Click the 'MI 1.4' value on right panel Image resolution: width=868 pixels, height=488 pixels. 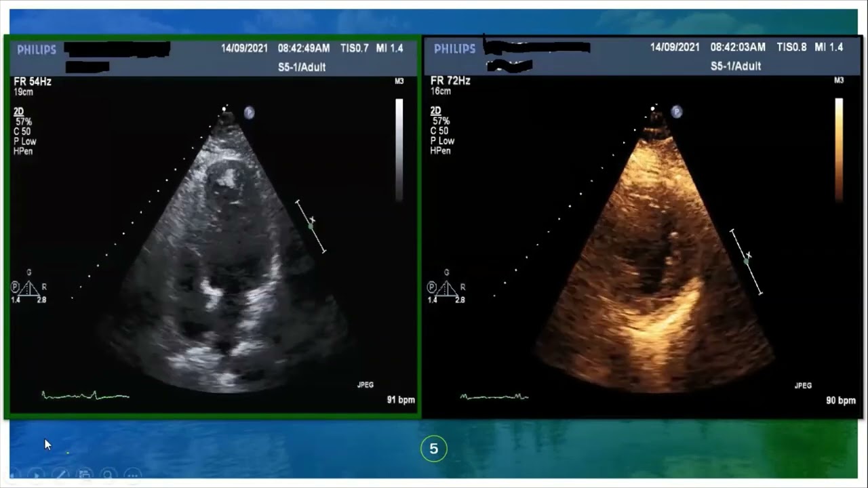[829, 47]
